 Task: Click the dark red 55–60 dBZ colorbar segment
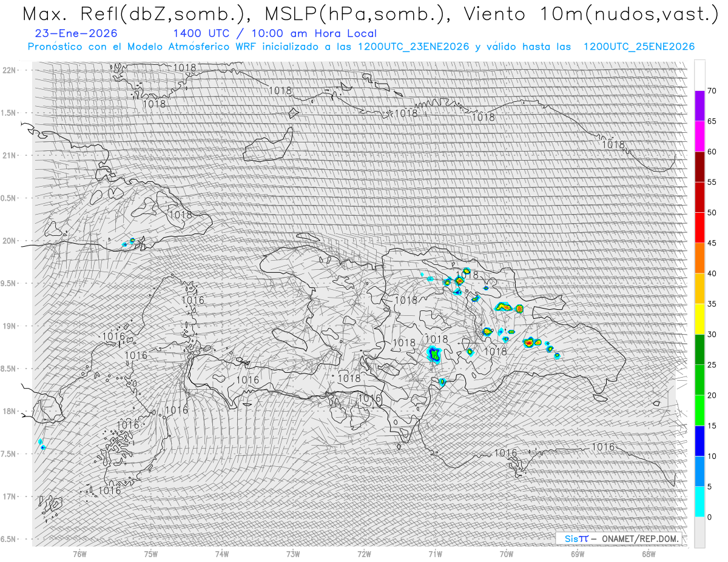(x=699, y=167)
